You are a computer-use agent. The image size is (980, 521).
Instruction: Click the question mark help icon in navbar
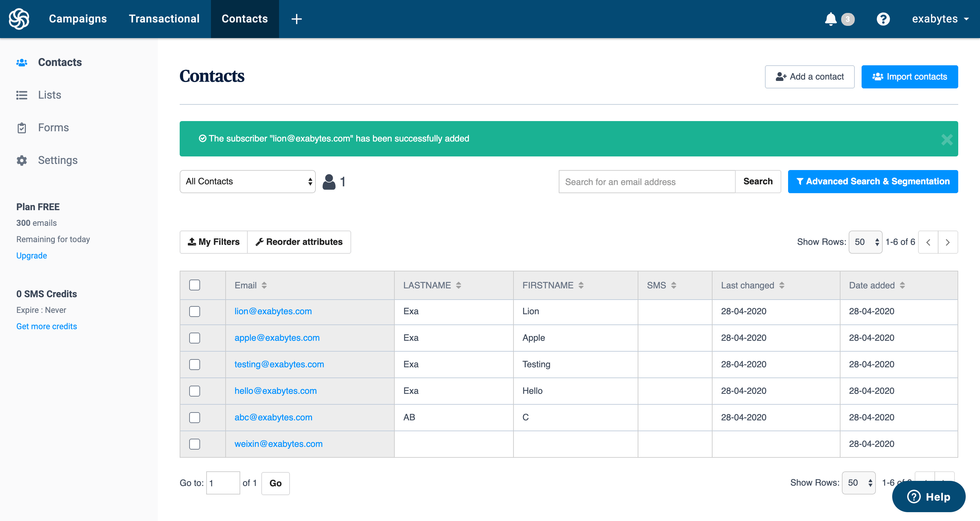[x=883, y=19]
